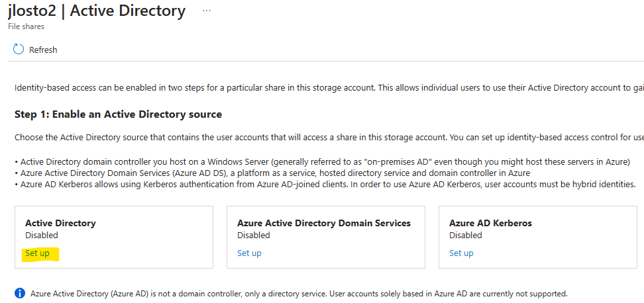Viewport: 644px width, 303px height.
Task: Click the Refresh label in the toolbar
Action: tap(43, 50)
